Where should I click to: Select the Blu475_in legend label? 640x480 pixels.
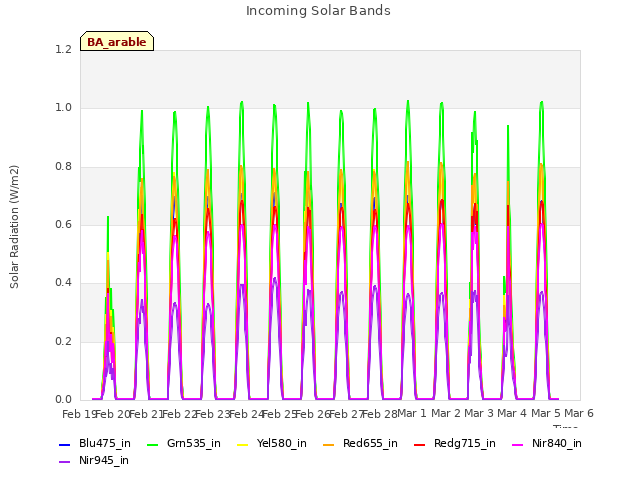coord(105,443)
